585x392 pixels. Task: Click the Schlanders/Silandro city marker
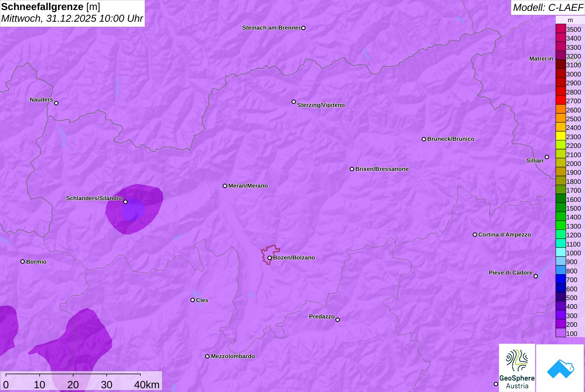(x=125, y=202)
